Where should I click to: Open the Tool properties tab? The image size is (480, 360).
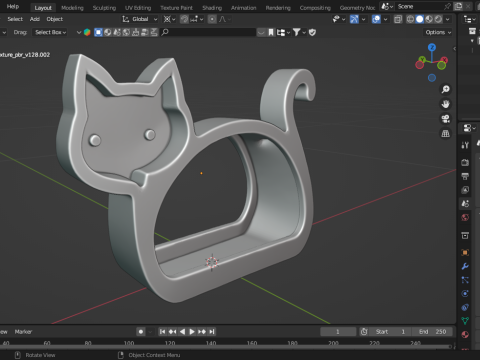(465, 145)
